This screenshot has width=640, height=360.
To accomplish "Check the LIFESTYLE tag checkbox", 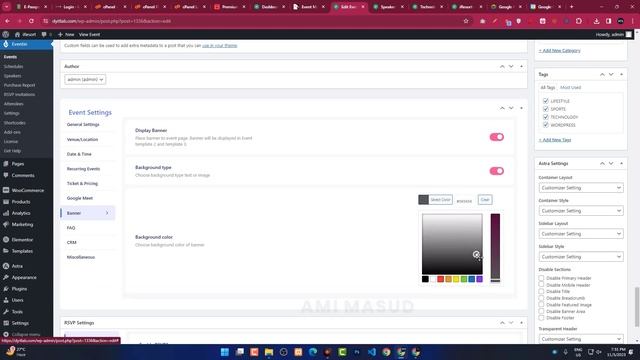I will (x=546, y=101).
